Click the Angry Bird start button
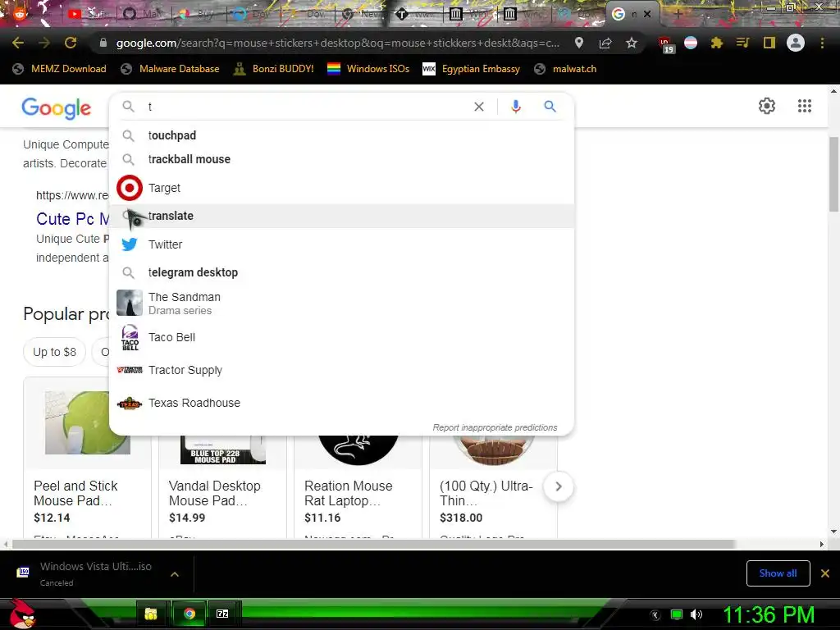 [x=22, y=614]
